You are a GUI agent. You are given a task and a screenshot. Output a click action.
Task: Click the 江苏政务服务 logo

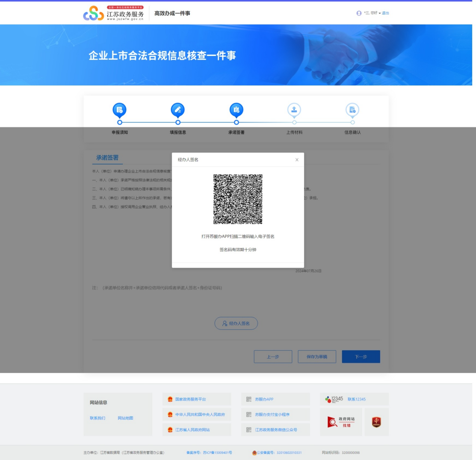(113, 13)
